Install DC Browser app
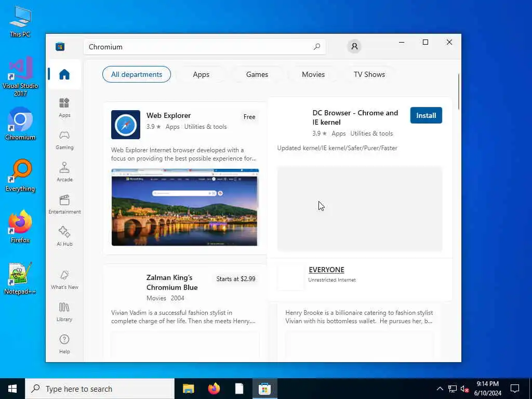This screenshot has height=399, width=532. (426, 115)
